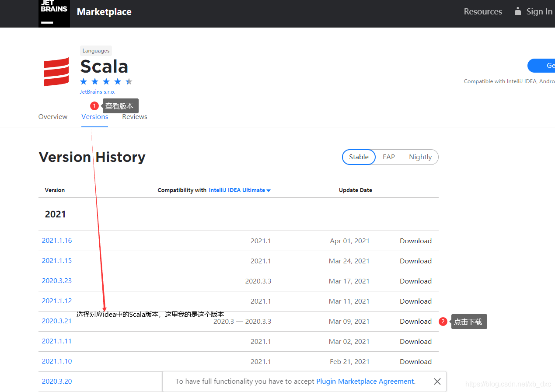The width and height of the screenshot is (555, 392).
Task: Open the JetBrains s.r.o. vendor link
Action: pyautogui.click(x=98, y=92)
